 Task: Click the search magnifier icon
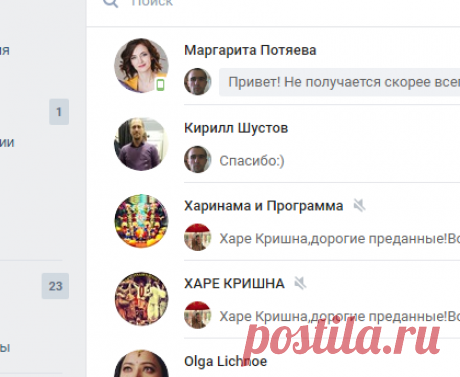(x=111, y=3)
